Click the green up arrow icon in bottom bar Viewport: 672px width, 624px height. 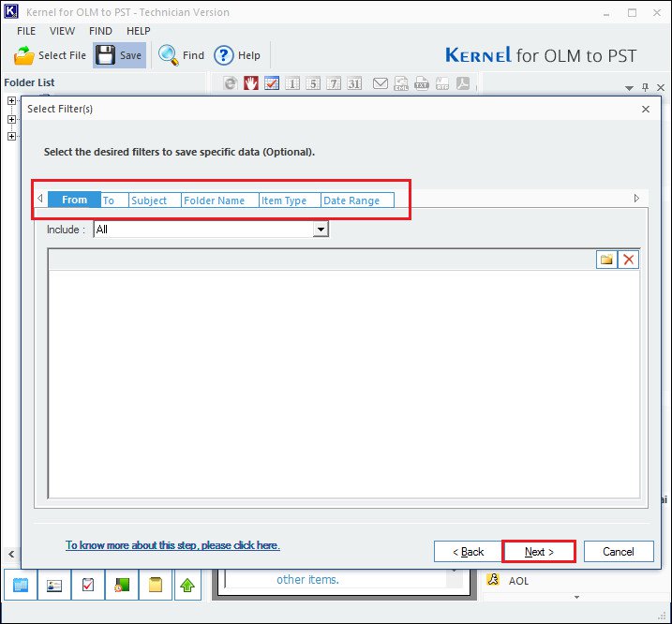[187, 585]
